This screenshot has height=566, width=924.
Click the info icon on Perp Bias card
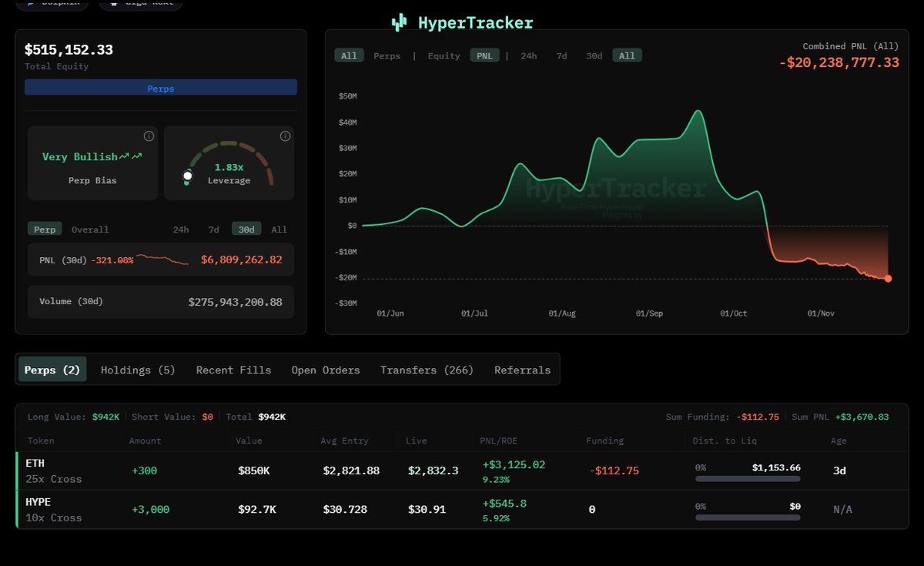(149, 136)
